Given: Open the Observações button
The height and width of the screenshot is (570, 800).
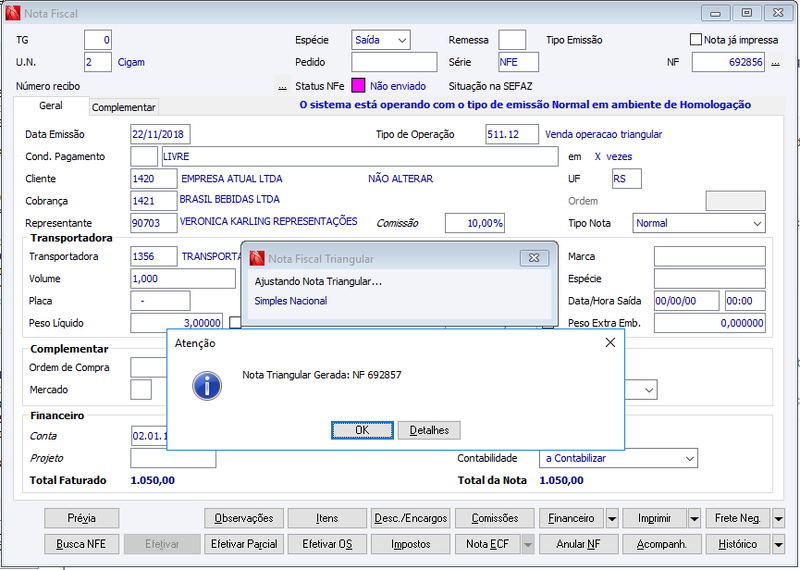Looking at the screenshot, I should click(x=244, y=518).
